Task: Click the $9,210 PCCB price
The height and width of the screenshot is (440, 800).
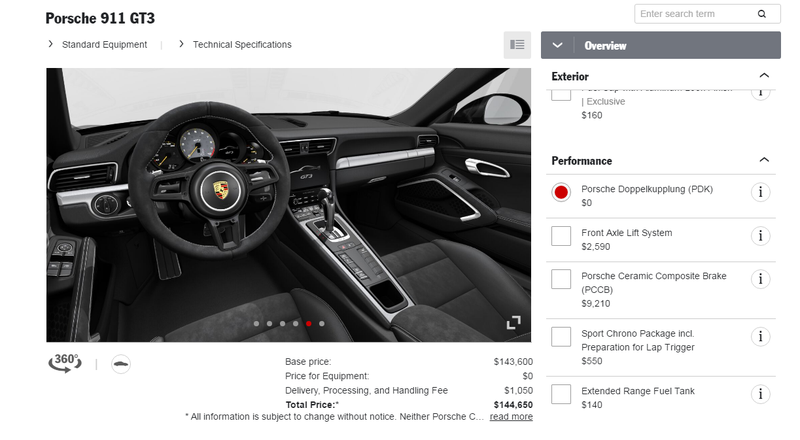Action: pyautogui.click(x=595, y=304)
